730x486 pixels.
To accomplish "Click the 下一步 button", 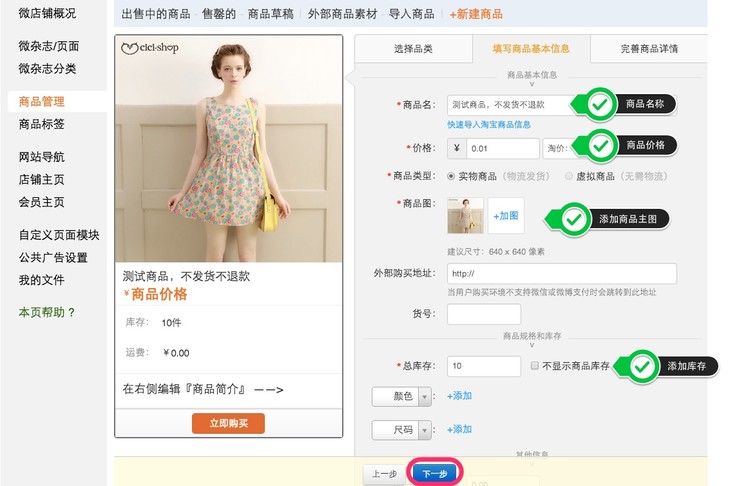I will (435, 473).
